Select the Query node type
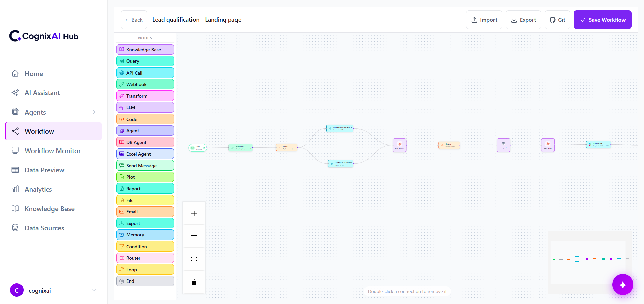The width and height of the screenshot is (644, 304). (145, 61)
